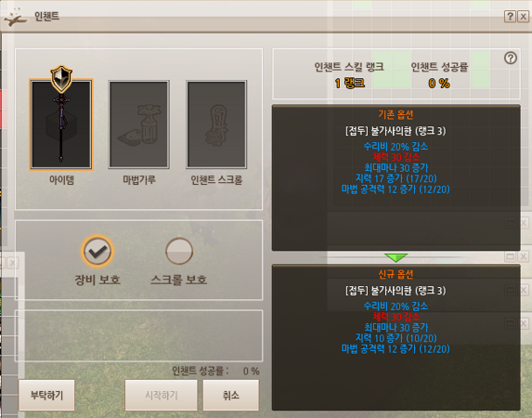Viewport: 532px width, 418px height.
Task: Close the 인챈트 window with X
Action: [x=523, y=16]
